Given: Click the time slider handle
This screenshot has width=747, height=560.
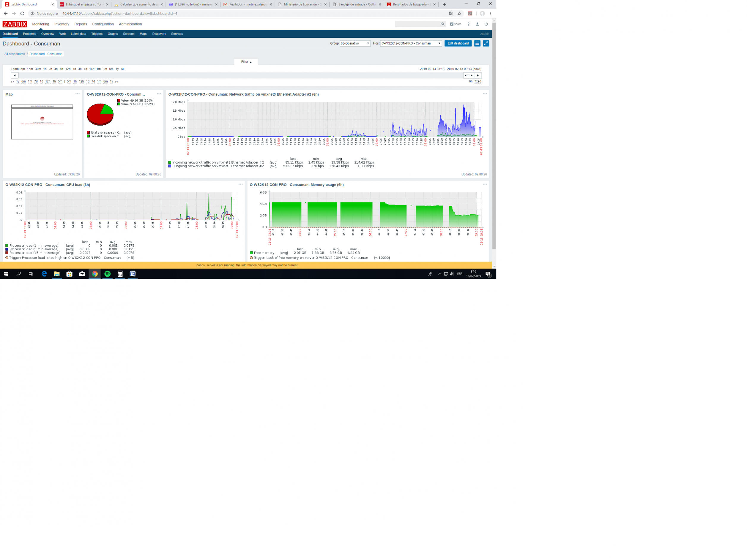Looking at the screenshot, I should click(468, 75).
